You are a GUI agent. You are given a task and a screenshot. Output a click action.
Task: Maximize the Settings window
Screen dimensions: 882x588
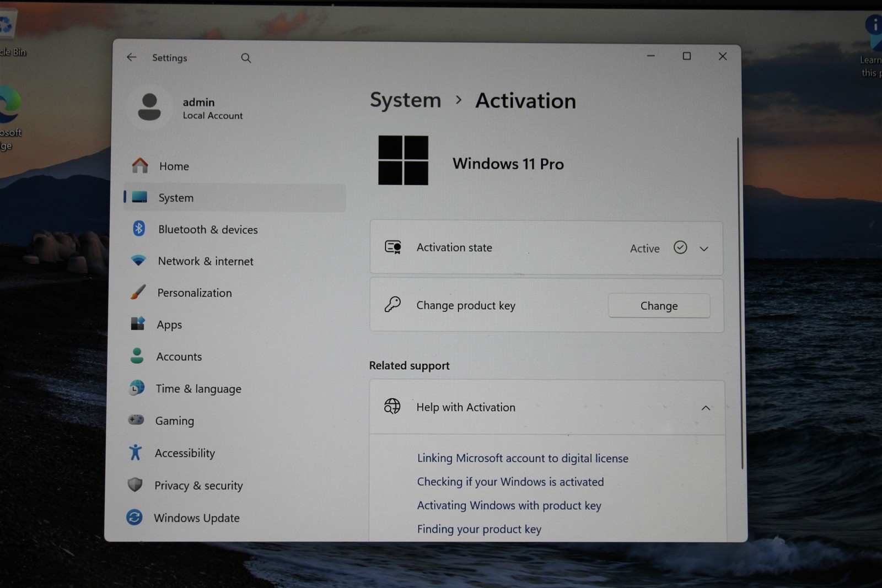(x=687, y=56)
